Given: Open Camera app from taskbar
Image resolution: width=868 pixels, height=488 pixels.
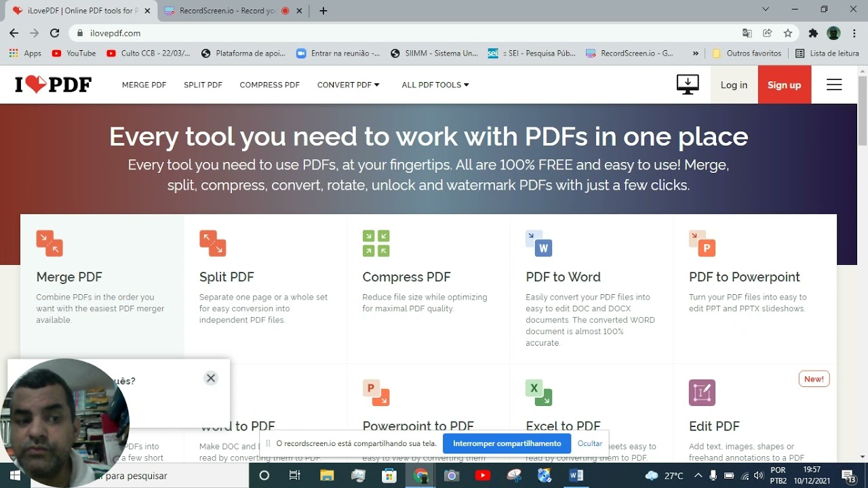Looking at the screenshot, I should point(452,476).
